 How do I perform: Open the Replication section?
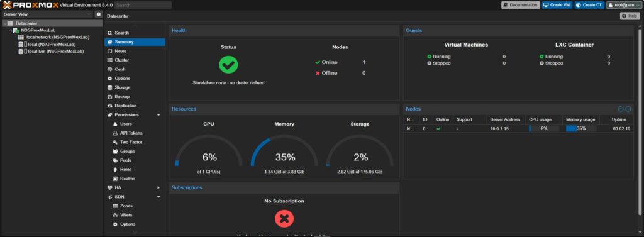pos(135,106)
